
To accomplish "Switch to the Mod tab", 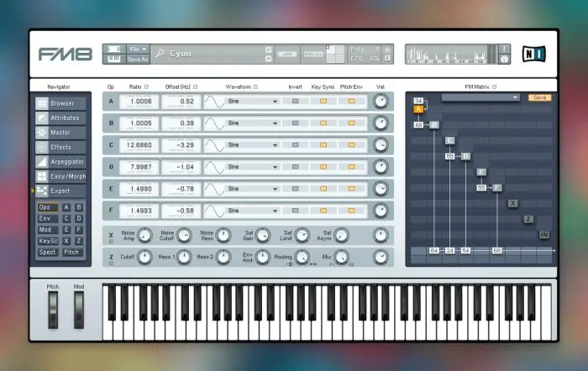I will (x=48, y=230).
